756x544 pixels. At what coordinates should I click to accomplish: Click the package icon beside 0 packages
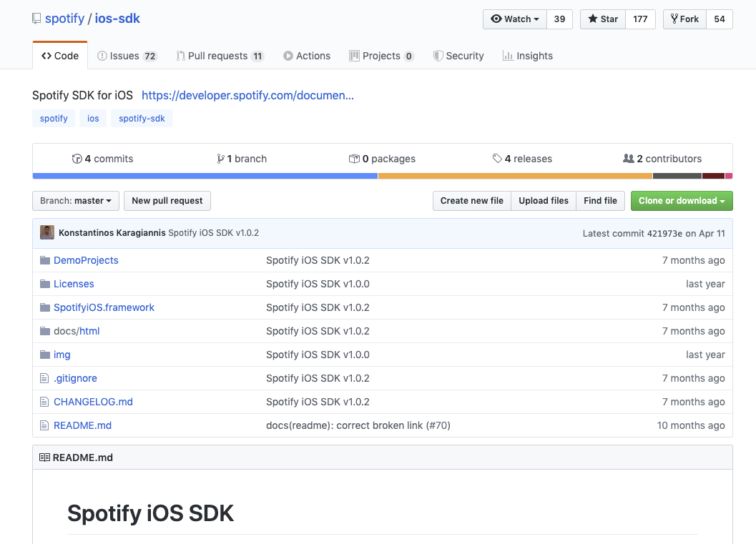coord(354,159)
